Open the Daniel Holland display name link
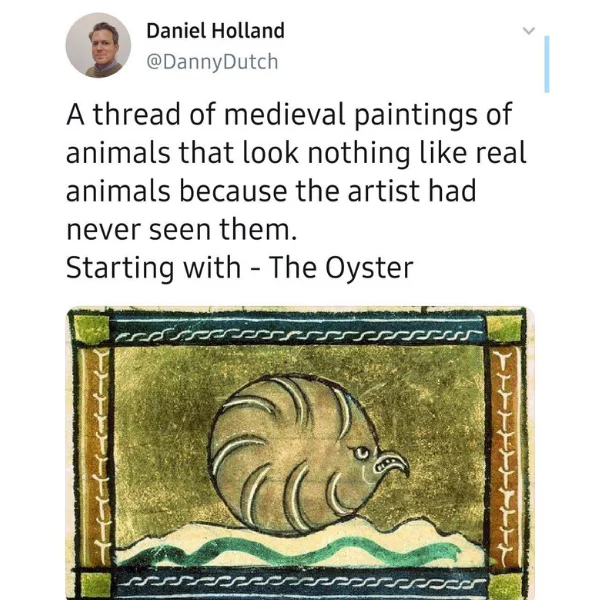This screenshot has height=600, width=600. click(x=215, y=31)
